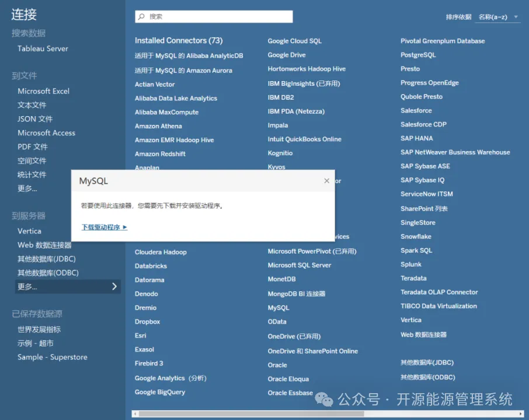The height and width of the screenshot is (420, 529).
Task: Select MonetDB connector
Action: (281, 279)
